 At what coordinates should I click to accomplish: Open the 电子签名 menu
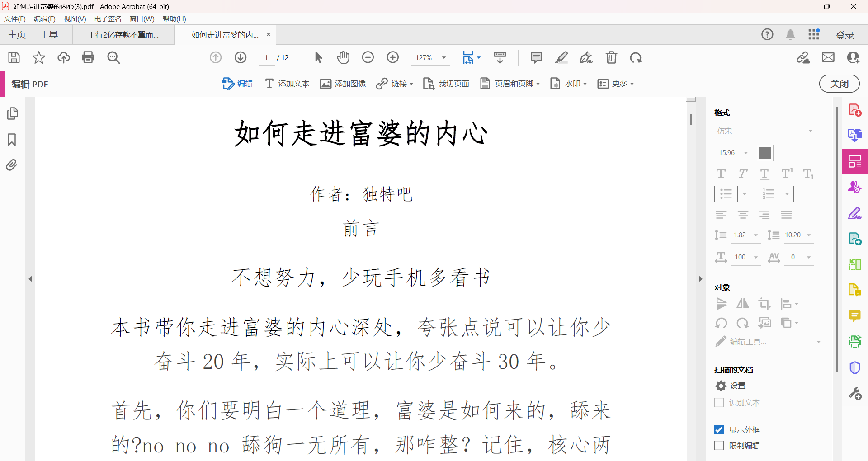pos(108,19)
